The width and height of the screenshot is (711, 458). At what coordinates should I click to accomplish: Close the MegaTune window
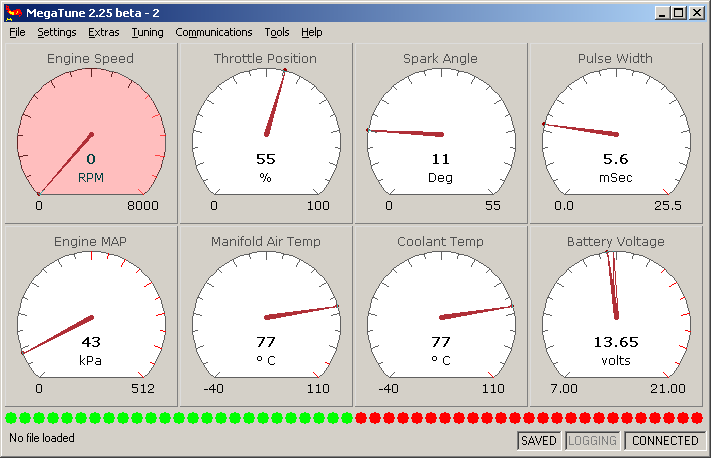coord(696,13)
